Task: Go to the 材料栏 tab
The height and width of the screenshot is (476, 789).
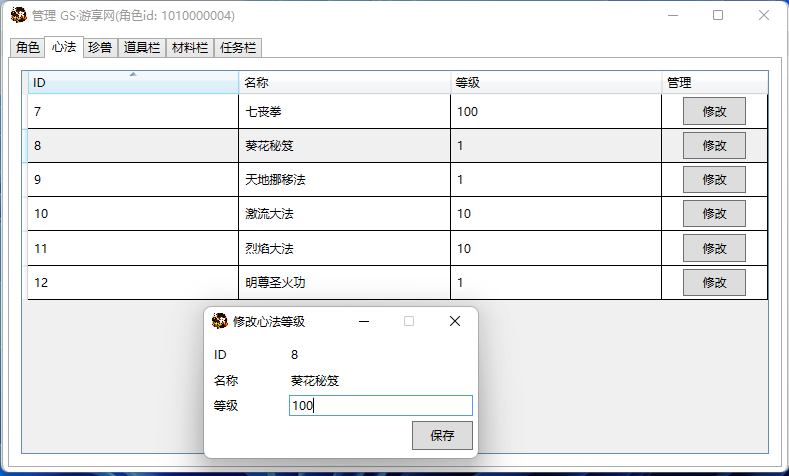Action: coord(189,48)
